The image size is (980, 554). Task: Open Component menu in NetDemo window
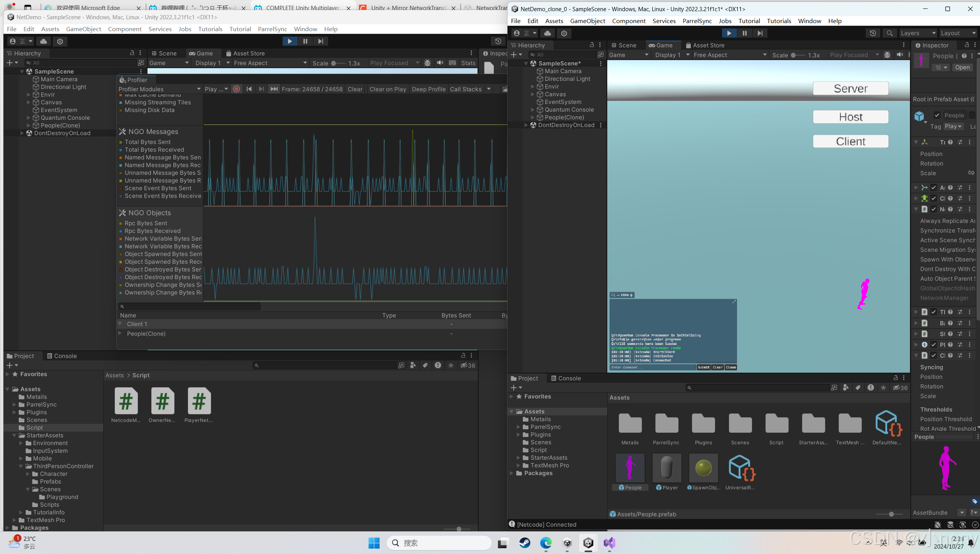point(125,29)
